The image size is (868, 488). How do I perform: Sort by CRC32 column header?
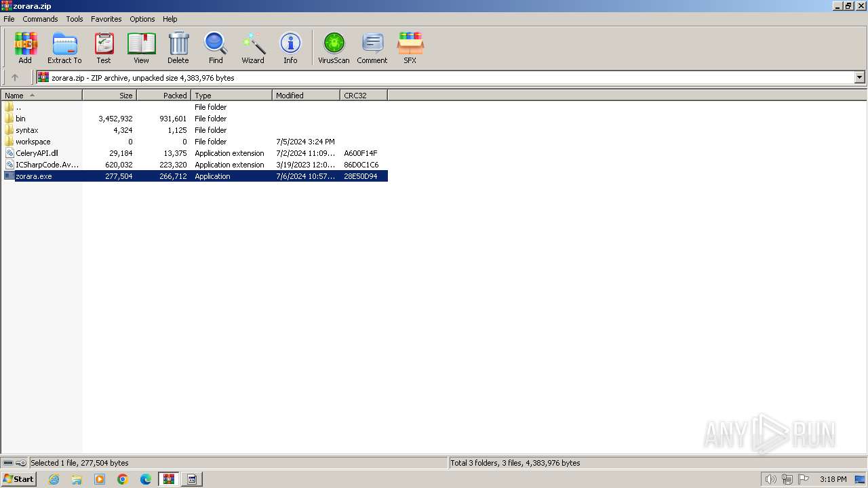click(x=364, y=96)
